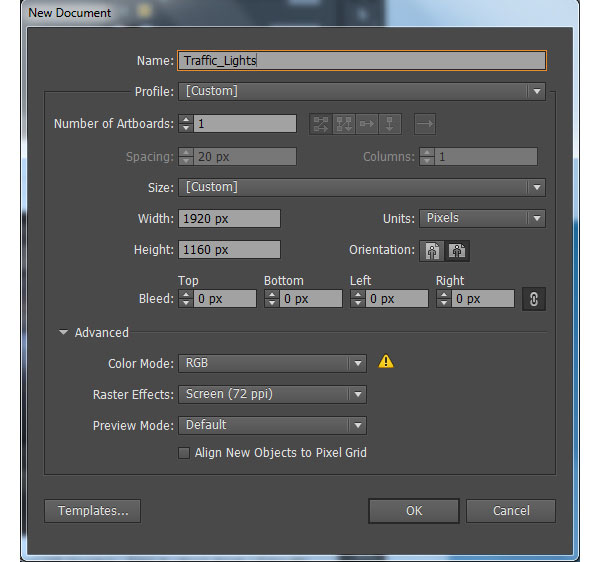Click the OK button
Screen dimensions: 600x562
[x=414, y=511]
